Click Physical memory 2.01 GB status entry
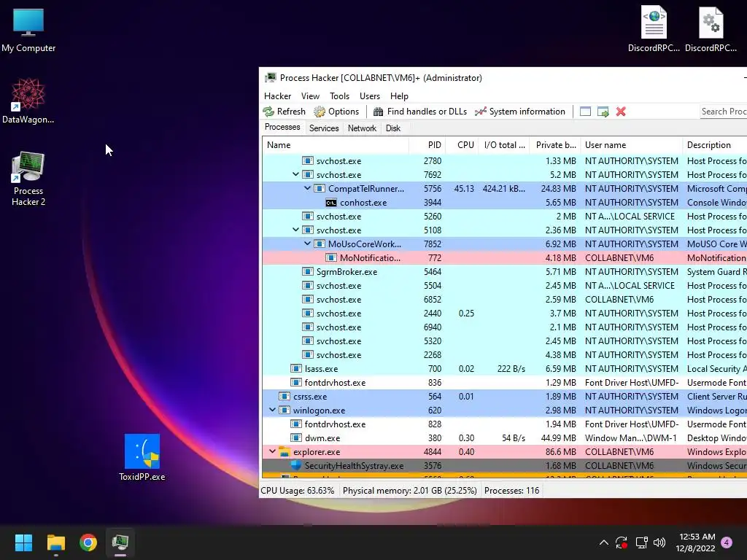 [410, 491]
